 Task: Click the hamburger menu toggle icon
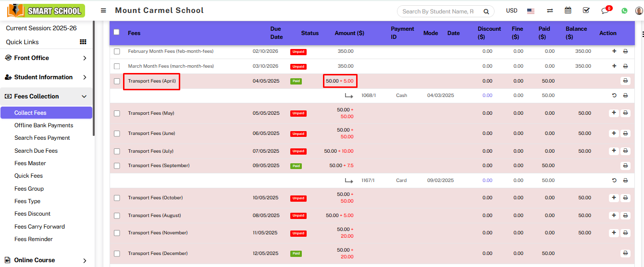coord(103,11)
